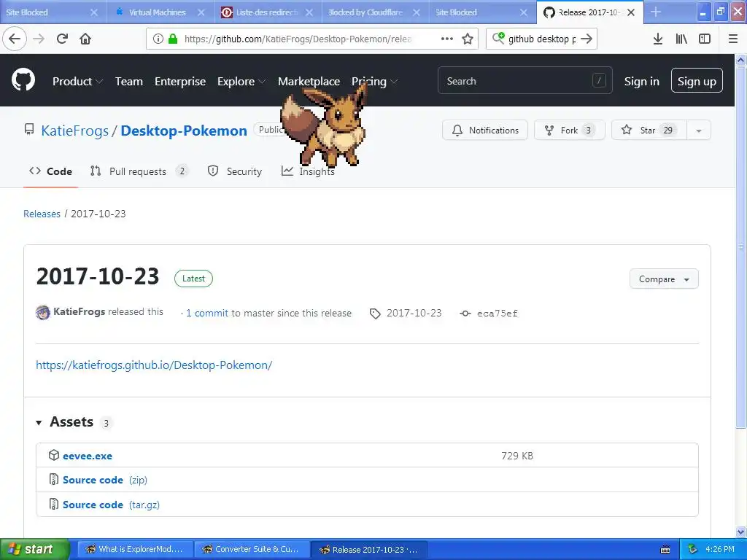Viewport: 747px width, 560px height.
Task: Open the 1 commit link
Action: pos(207,313)
